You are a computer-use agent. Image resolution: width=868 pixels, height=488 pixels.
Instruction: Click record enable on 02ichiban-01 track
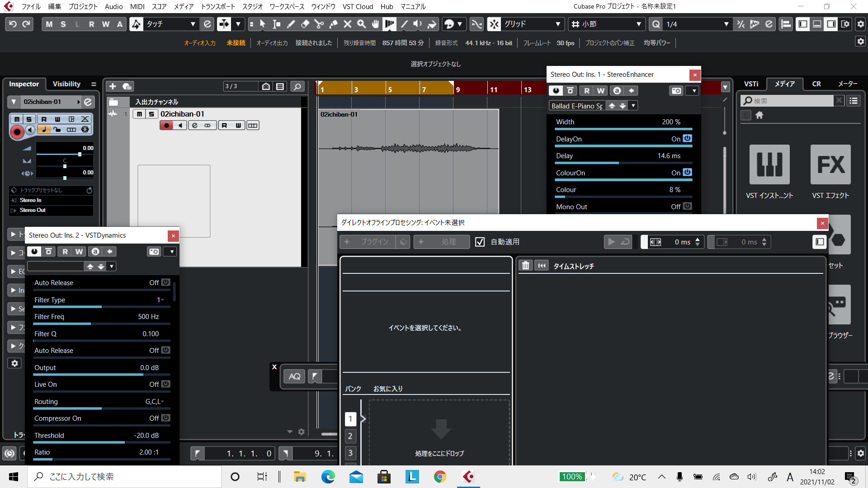(166, 126)
